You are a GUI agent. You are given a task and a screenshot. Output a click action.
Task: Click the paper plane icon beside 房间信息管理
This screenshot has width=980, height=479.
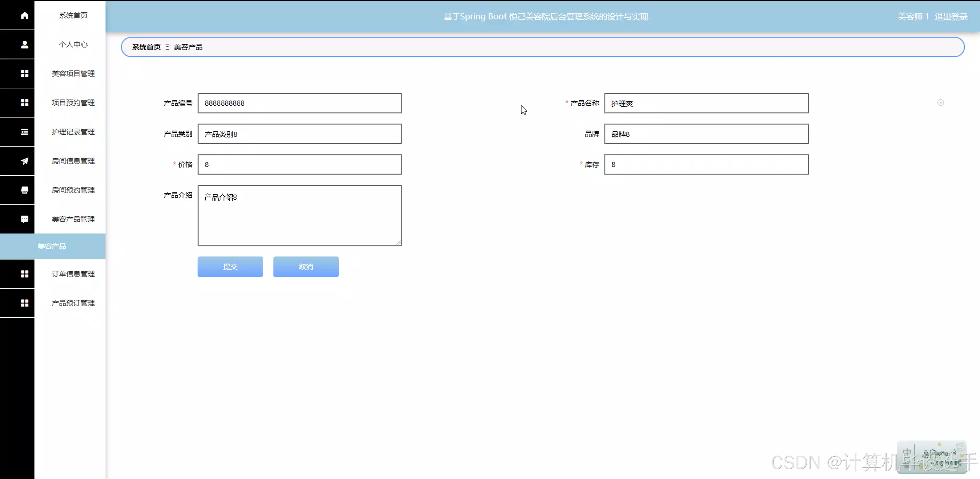click(x=24, y=161)
